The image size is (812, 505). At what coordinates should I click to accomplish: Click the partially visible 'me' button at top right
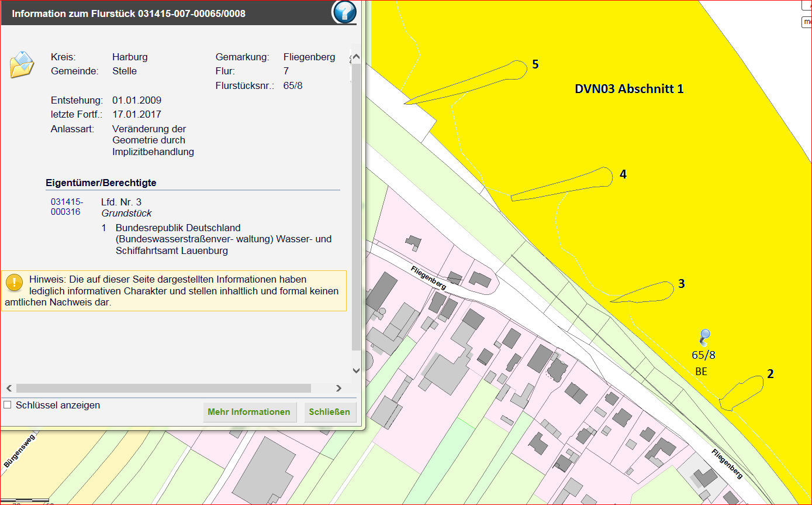[807, 22]
